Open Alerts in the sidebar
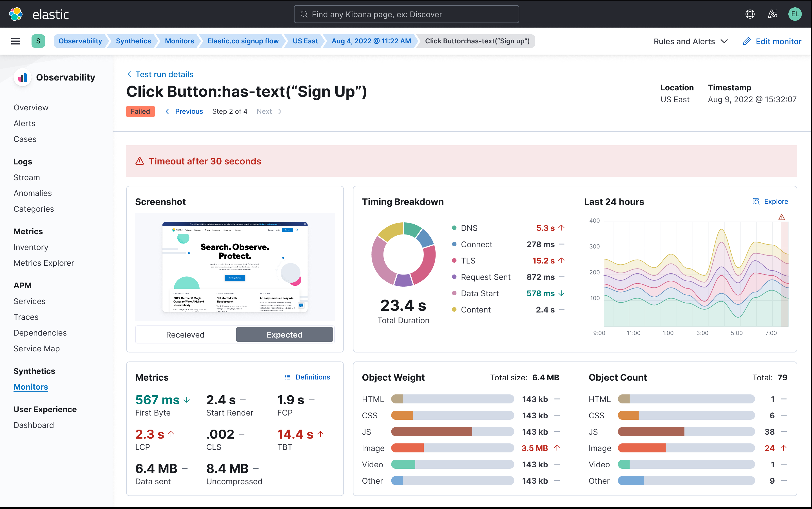 tap(24, 124)
